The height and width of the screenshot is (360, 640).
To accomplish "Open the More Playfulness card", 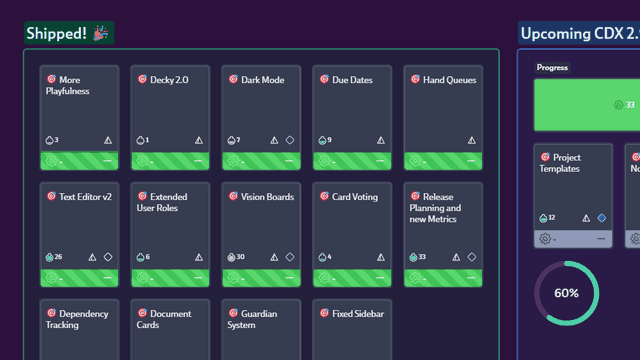I will pos(80,118).
